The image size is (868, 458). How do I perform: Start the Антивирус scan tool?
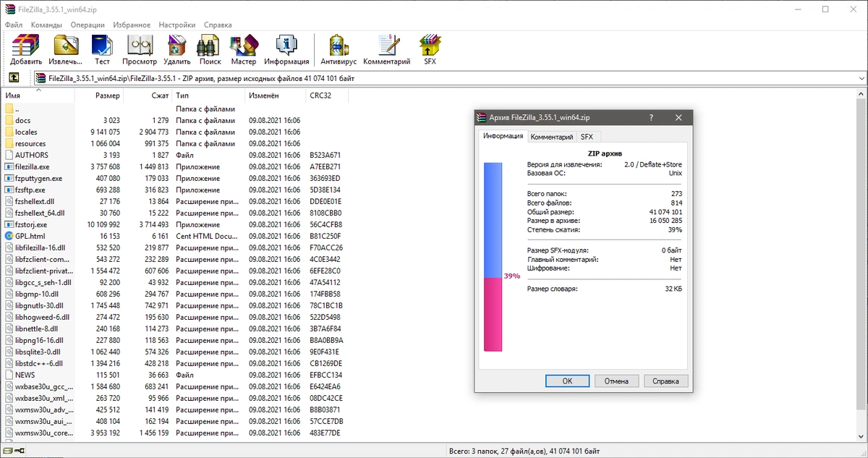(x=339, y=46)
